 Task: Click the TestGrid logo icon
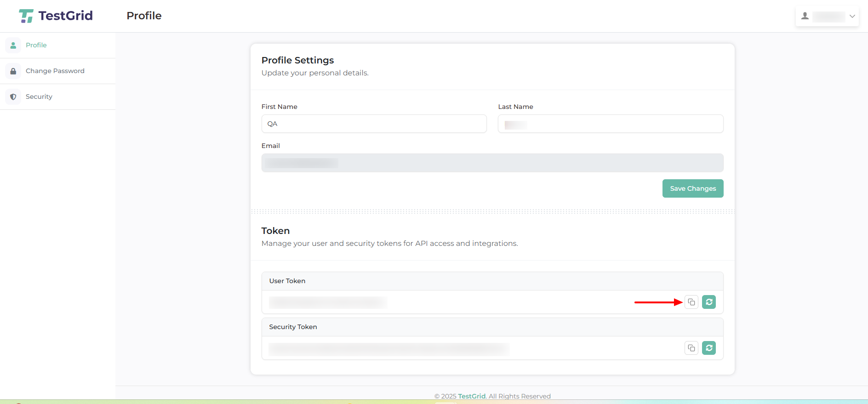26,16
